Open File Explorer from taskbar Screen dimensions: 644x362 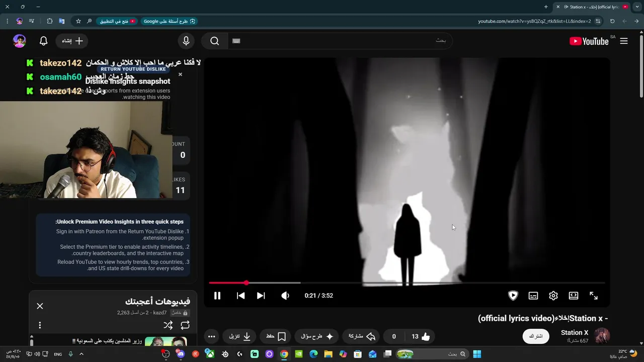[328, 354]
